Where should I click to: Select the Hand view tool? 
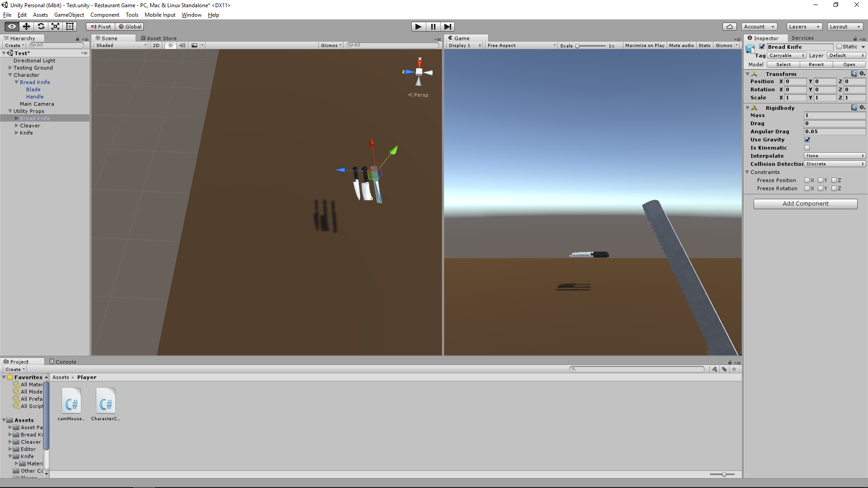tap(12, 27)
